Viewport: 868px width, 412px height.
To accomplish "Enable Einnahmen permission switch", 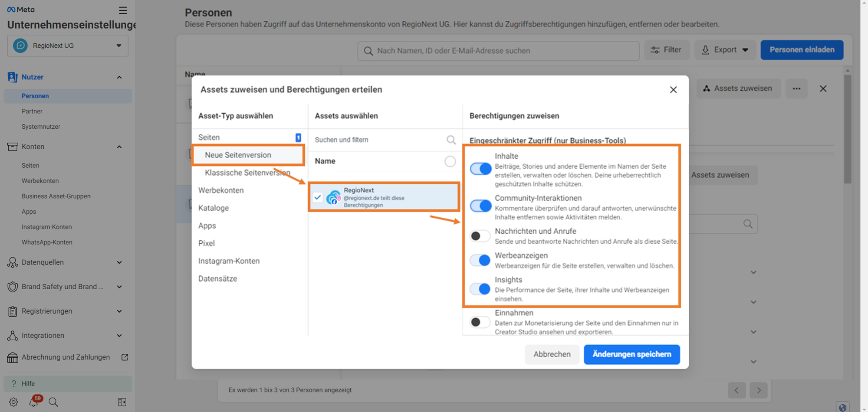I will tap(480, 322).
